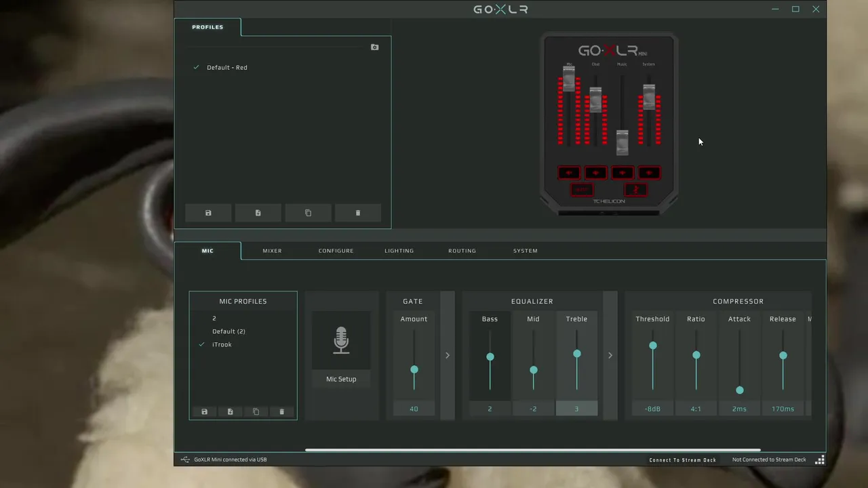Open the grid icon in the status bar
This screenshot has height=488, width=868.
pyautogui.click(x=819, y=460)
